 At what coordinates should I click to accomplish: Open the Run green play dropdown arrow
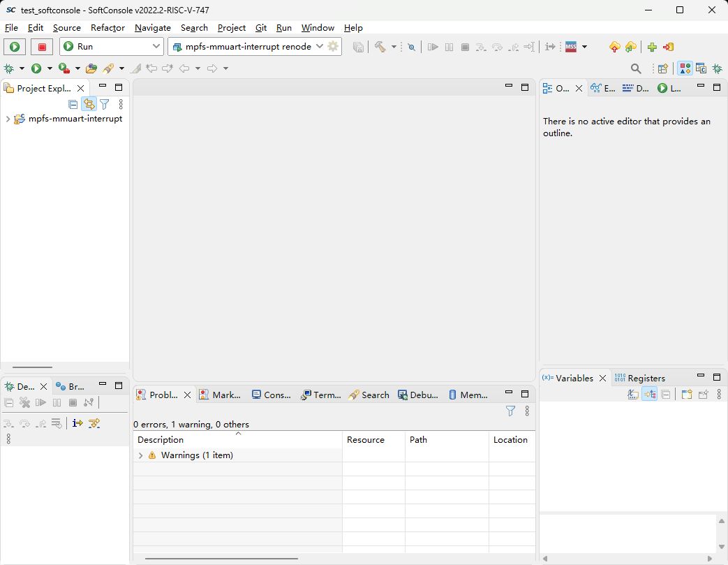click(x=50, y=68)
